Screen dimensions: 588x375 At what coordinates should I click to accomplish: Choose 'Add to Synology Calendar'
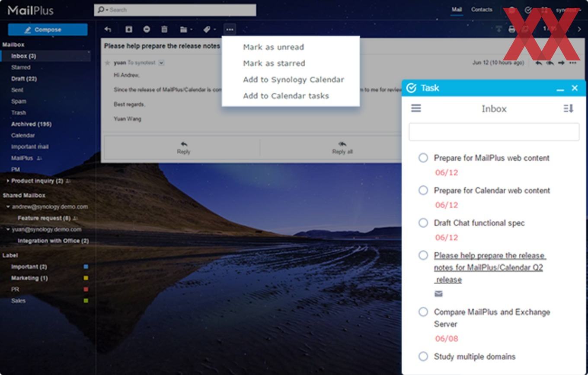tap(294, 79)
